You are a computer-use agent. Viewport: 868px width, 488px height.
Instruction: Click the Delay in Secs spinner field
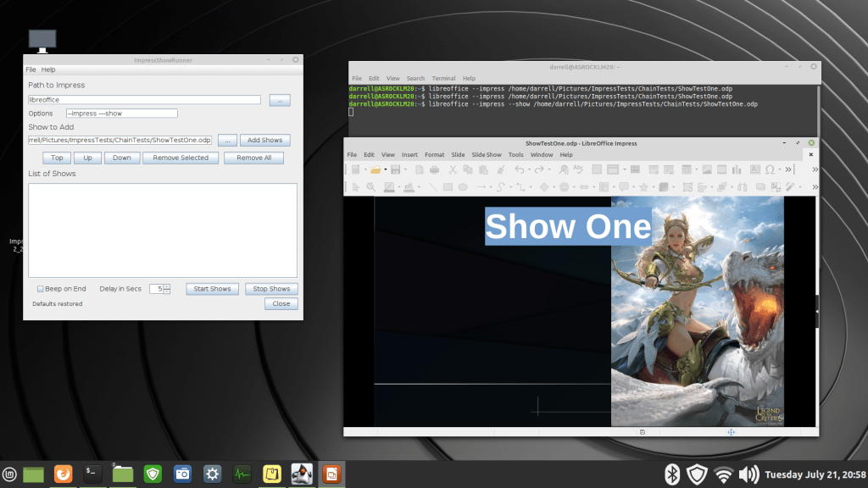(x=156, y=289)
